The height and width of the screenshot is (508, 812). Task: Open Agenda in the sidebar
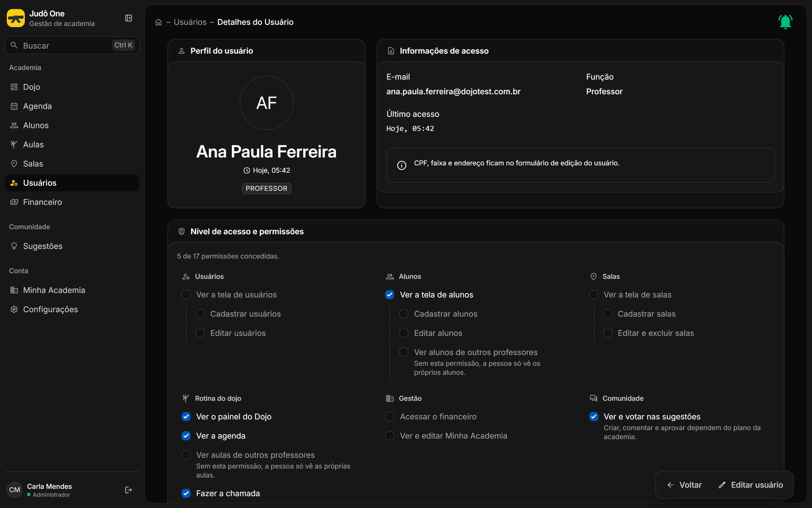(72, 106)
